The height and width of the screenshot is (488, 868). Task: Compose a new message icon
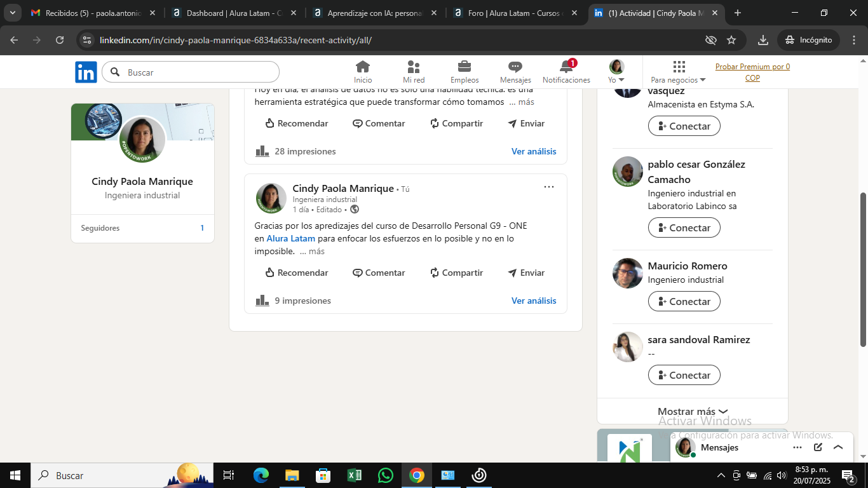(x=818, y=447)
